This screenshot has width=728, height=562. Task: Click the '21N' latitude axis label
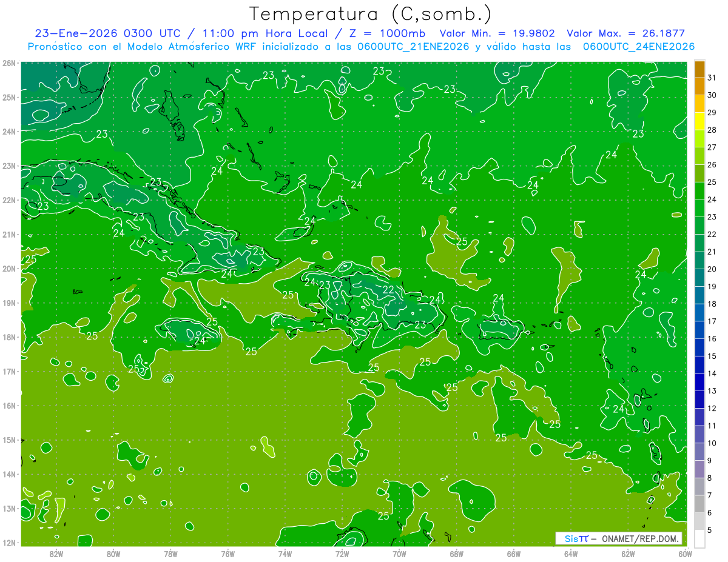(8, 235)
